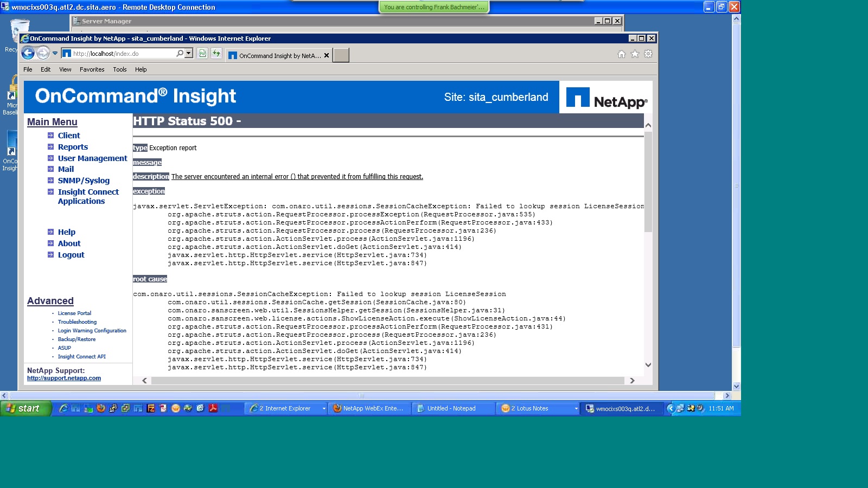Screen dimensions: 868x488
Task: Open the Main Menu heading link
Action: pyautogui.click(x=52, y=122)
